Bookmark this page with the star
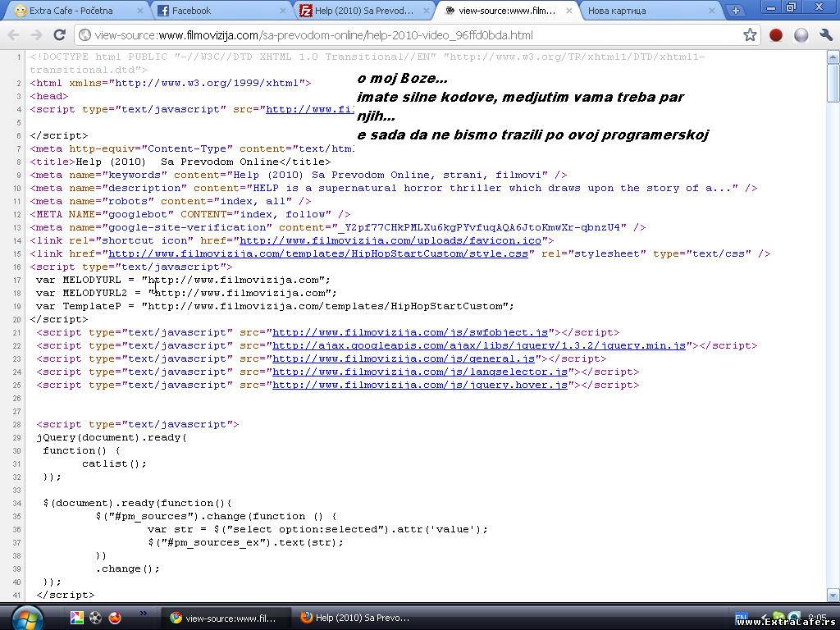The width and height of the screenshot is (840, 630). (750, 35)
